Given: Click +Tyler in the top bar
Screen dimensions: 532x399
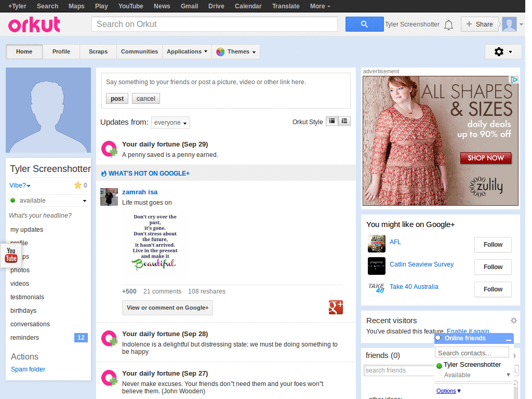Looking at the screenshot, I should pos(17,6).
